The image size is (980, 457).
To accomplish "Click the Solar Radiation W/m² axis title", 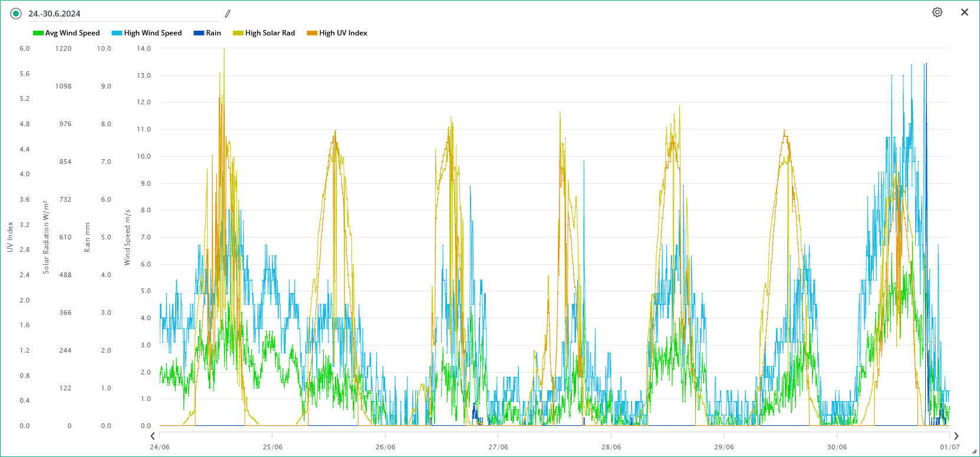I will [46, 237].
